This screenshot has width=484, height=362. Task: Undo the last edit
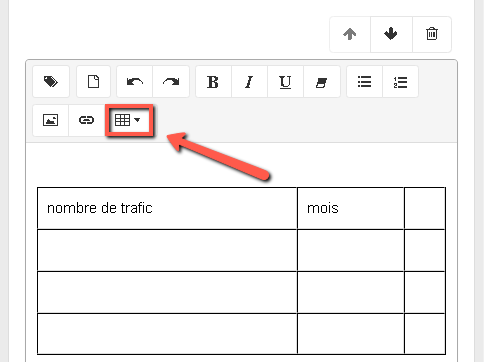(x=135, y=82)
